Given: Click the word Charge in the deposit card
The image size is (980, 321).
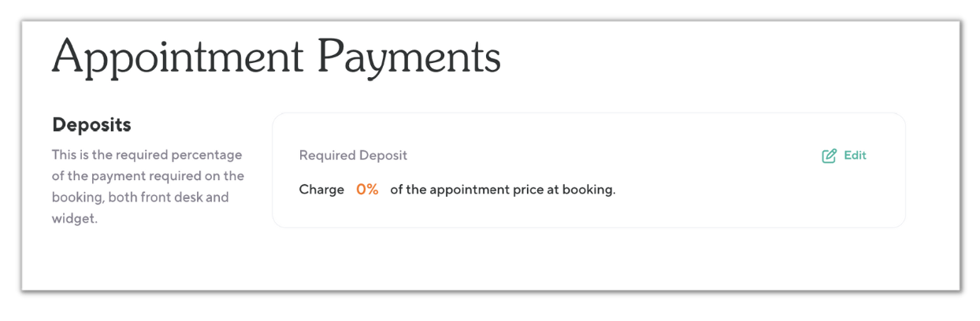Looking at the screenshot, I should 321,190.
